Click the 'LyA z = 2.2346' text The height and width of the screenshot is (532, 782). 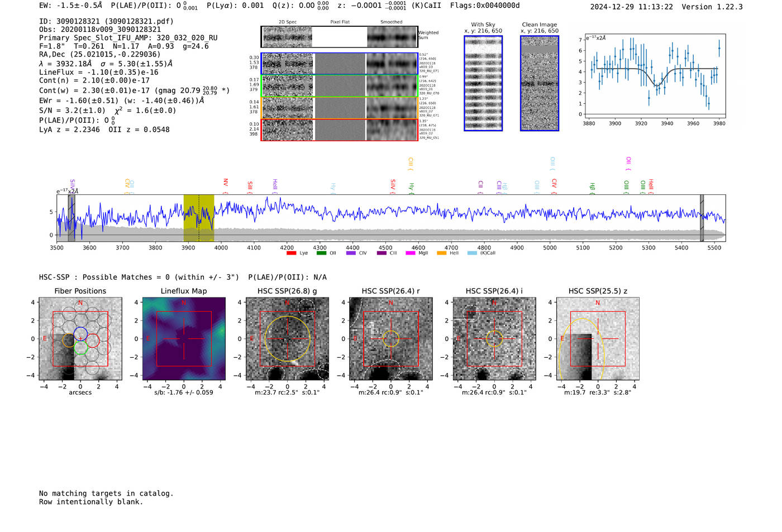pyautogui.click(x=69, y=130)
